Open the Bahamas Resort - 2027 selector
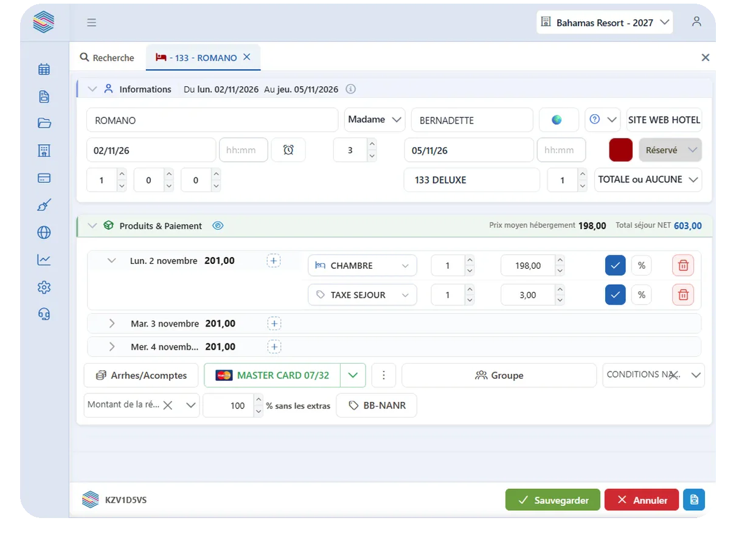This screenshot has width=736, height=560. click(605, 22)
